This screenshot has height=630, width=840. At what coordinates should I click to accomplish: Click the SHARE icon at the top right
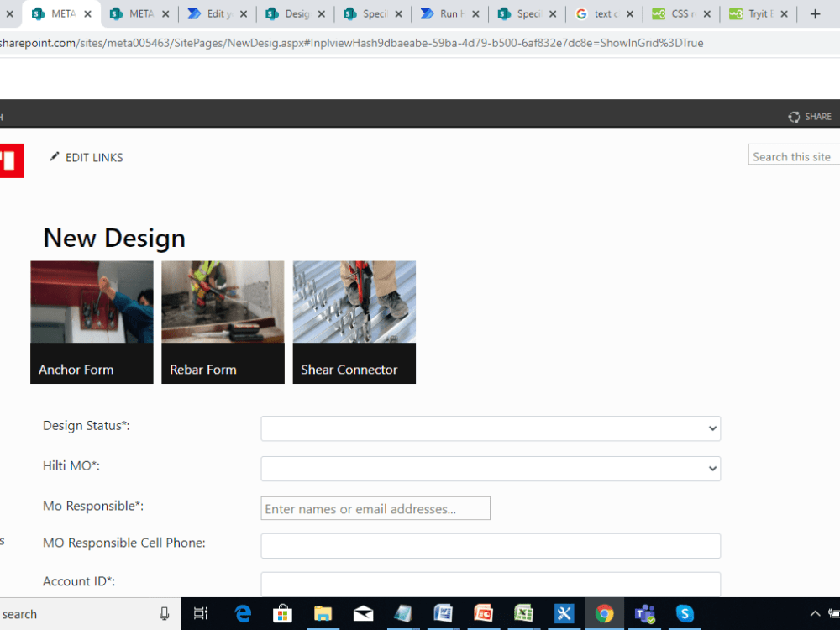(x=809, y=117)
